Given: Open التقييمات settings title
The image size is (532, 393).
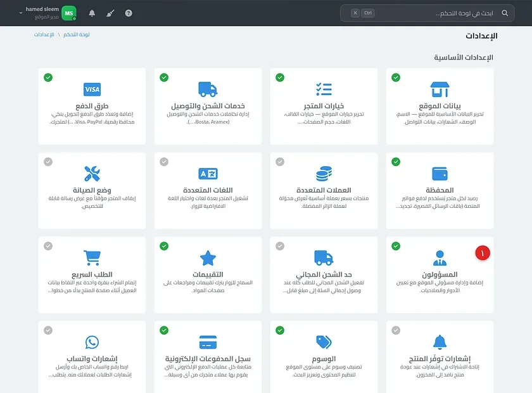Looking at the screenshot, I should click(x=208, y=274).
